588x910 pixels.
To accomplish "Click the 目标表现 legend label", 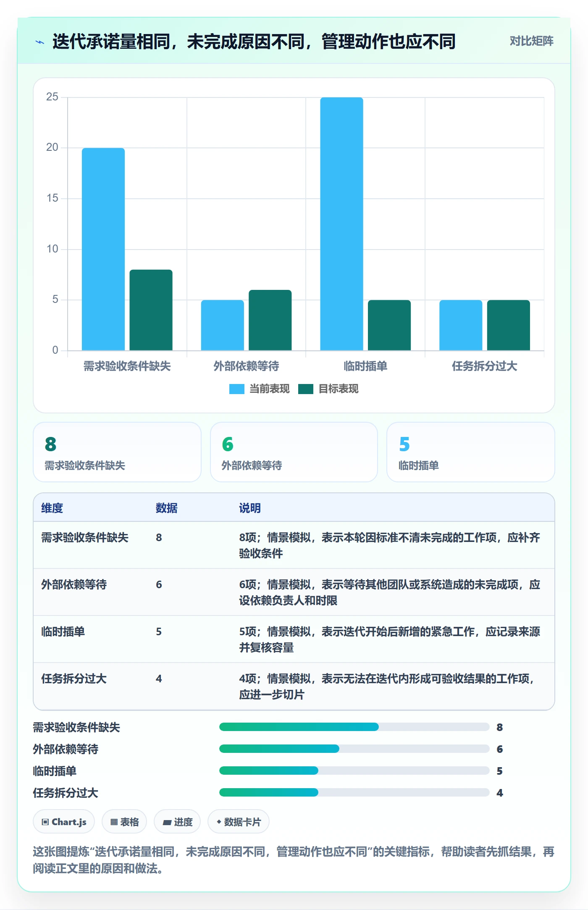I will pyautogui.click(x=338, y=389).
